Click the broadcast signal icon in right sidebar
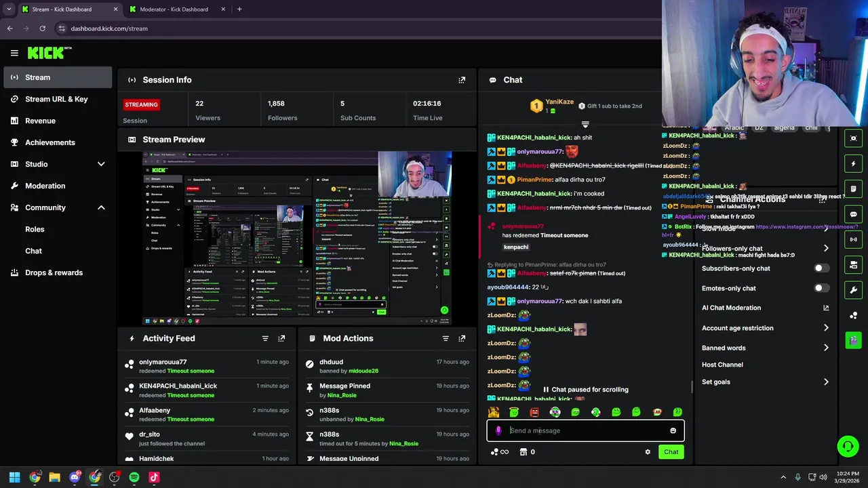The height and width of the screenshot is (488, 868). click(853, 239)
